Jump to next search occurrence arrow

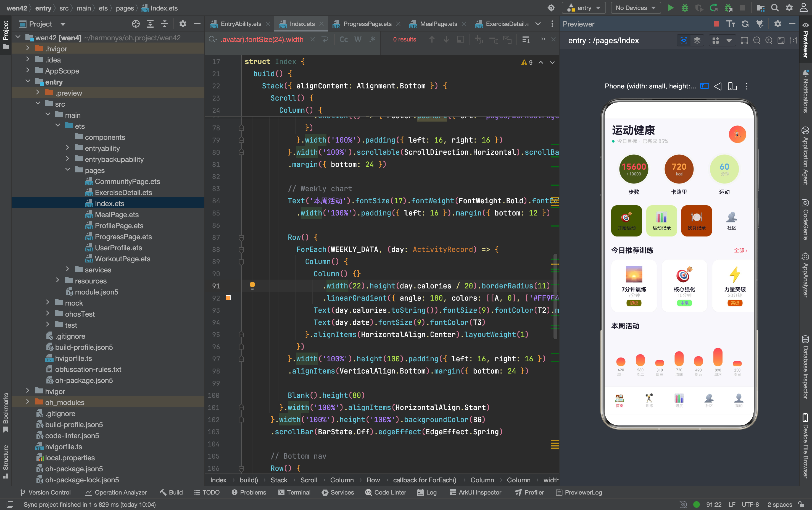446,40
